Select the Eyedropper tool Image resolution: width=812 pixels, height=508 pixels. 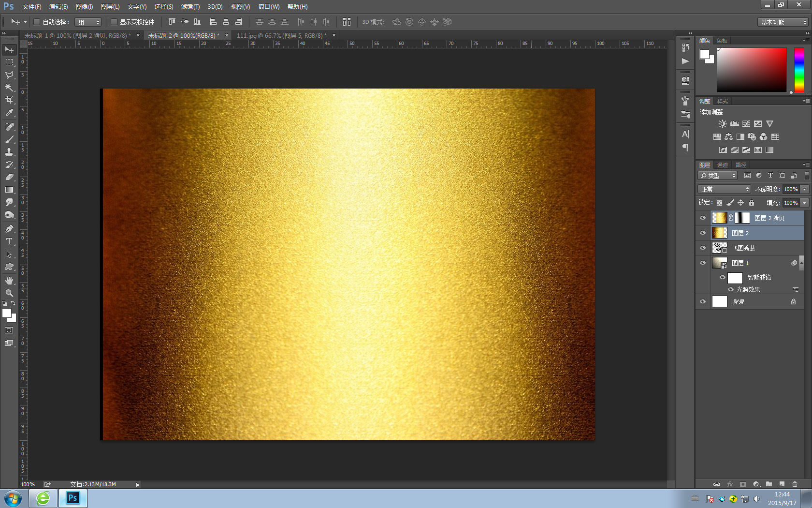point(9,113)
